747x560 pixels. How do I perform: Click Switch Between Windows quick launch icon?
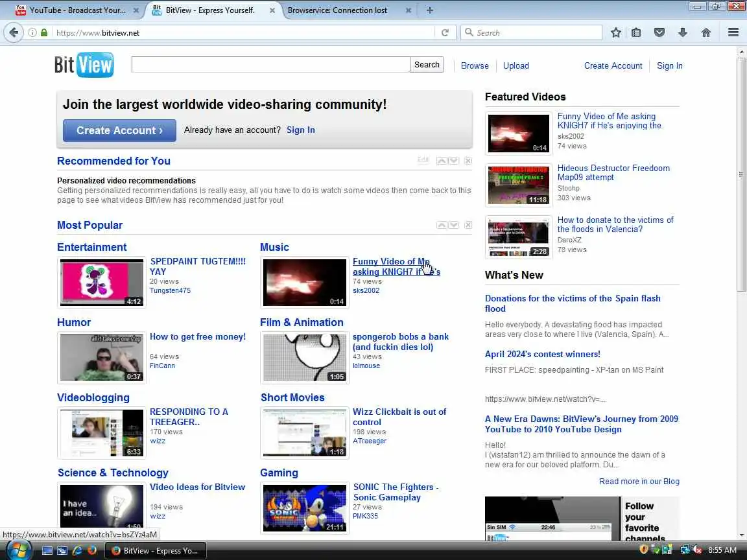62,550
